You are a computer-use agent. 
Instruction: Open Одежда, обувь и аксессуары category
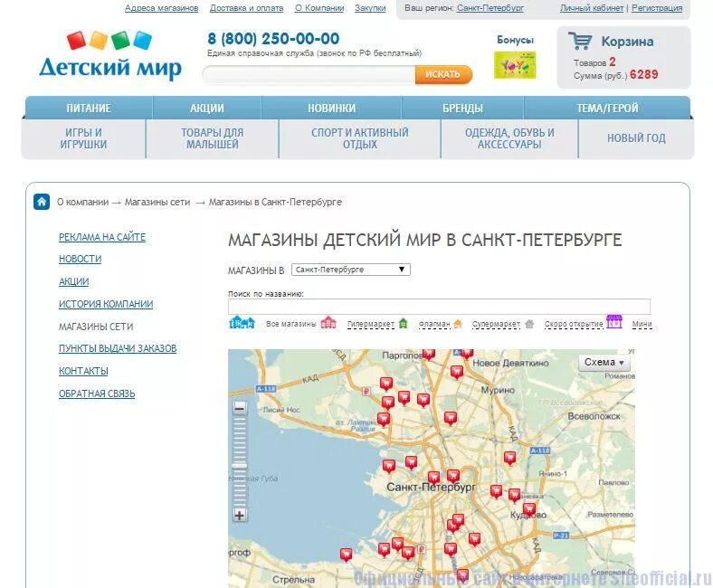click(509, 138)
